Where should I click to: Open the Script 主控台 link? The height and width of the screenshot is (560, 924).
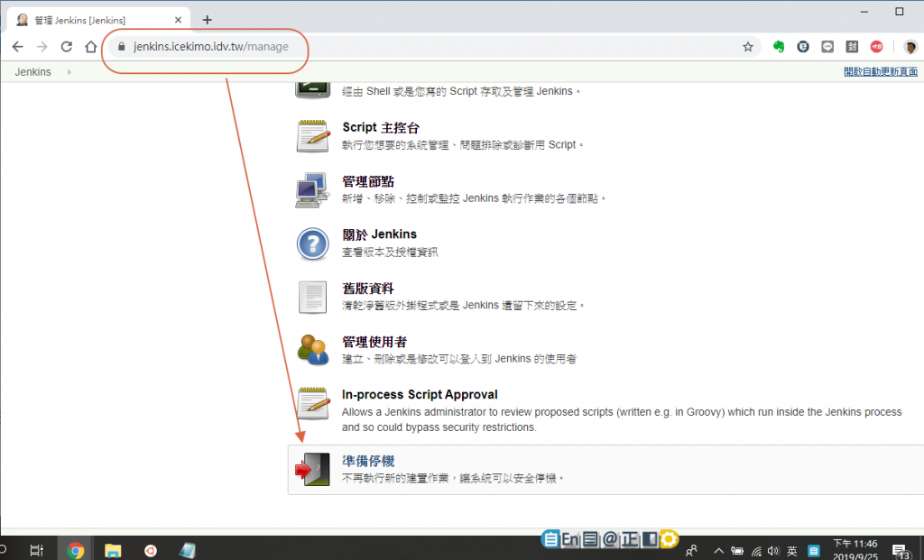click(x=381, y=127)
